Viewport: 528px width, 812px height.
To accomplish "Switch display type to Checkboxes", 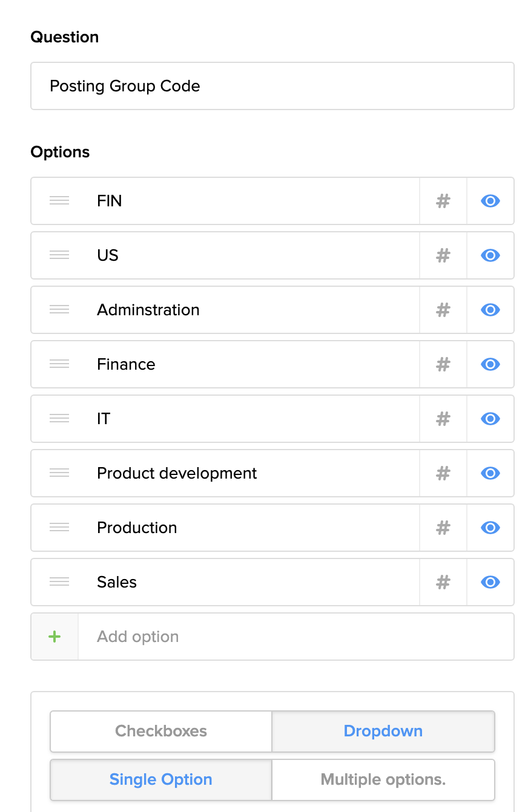I will pos(161,731).
